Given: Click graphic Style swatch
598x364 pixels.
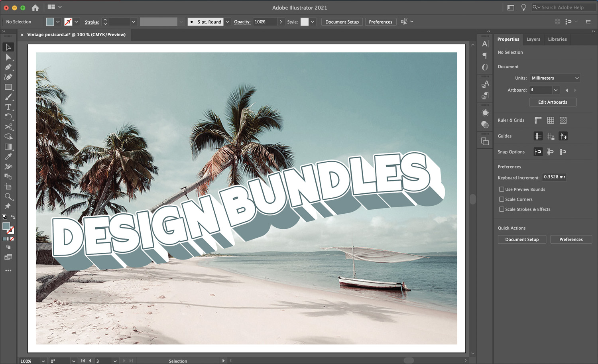Looking at the screenshot, I should (305, 22).
